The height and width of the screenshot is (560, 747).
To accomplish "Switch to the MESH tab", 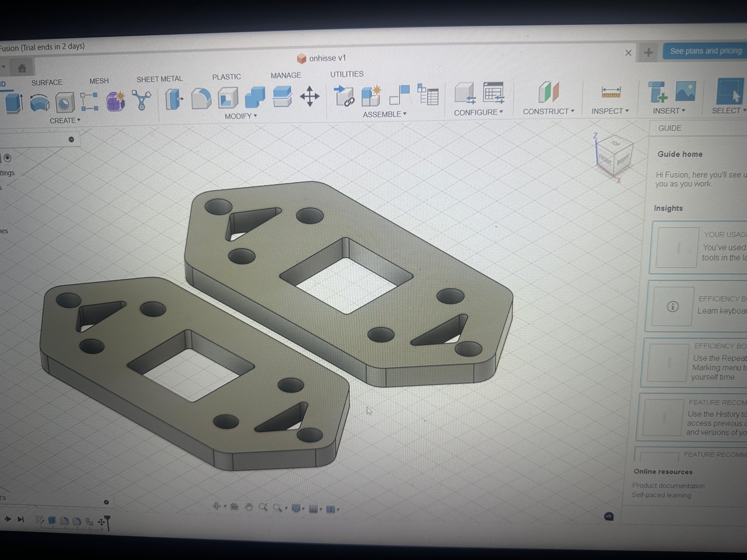I will click(99, 81).
